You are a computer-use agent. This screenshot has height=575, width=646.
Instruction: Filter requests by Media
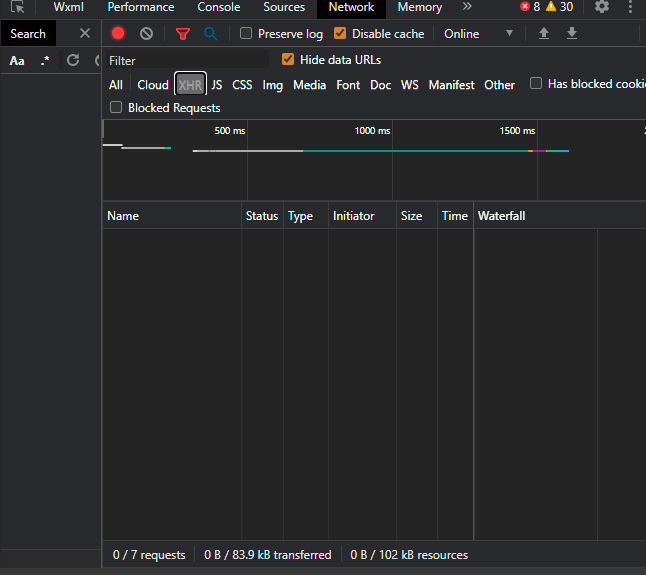click(x=309, y=85)
